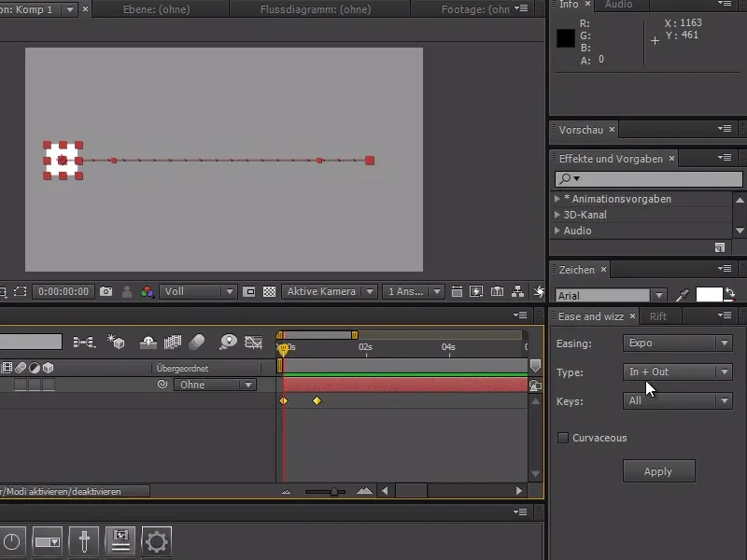Close the Vorschau panel tab
This screenshot has height=560, width=747.
click(612, 129)
